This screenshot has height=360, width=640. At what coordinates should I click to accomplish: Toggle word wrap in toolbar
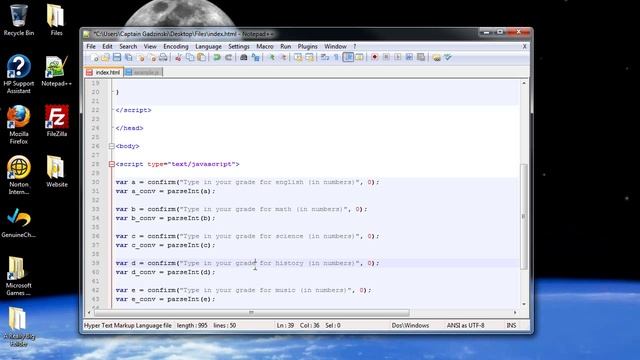coord(325,58)
